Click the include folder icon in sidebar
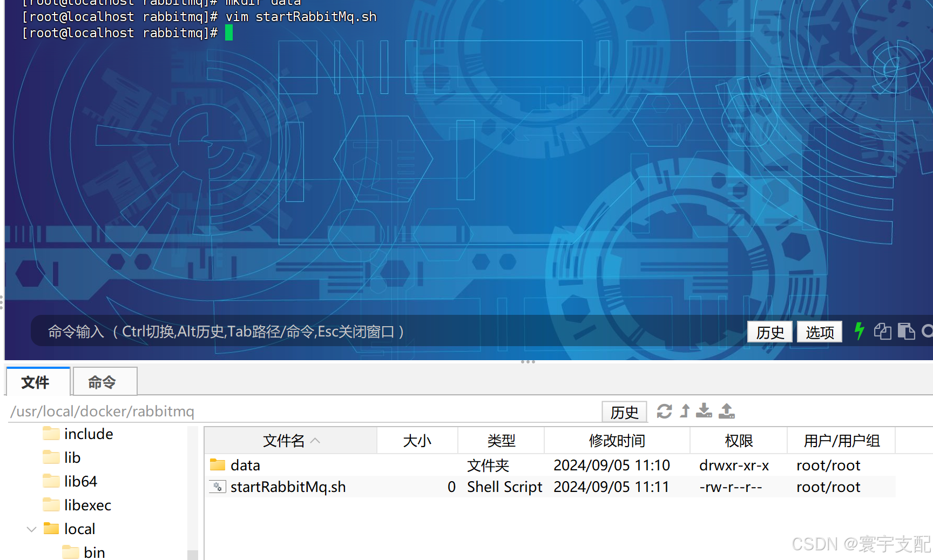Screen dimensions: 933x560 51,433
